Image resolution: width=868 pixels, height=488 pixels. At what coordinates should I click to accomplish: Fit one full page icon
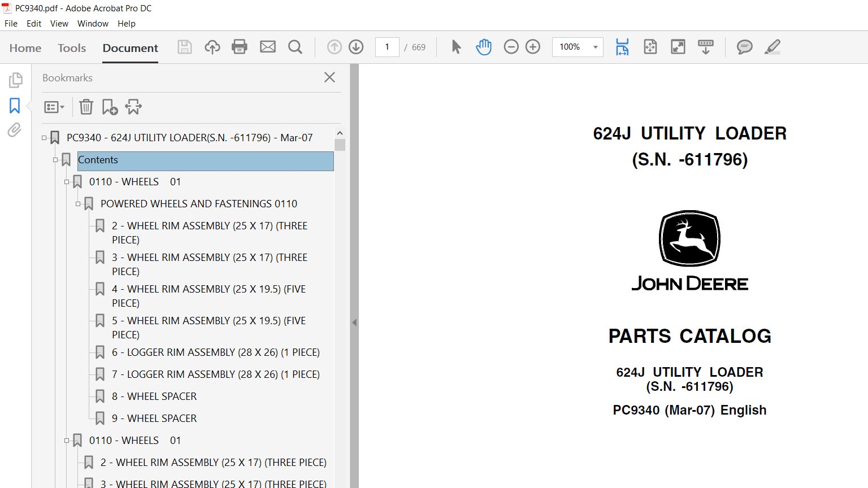tap(650, 47)
